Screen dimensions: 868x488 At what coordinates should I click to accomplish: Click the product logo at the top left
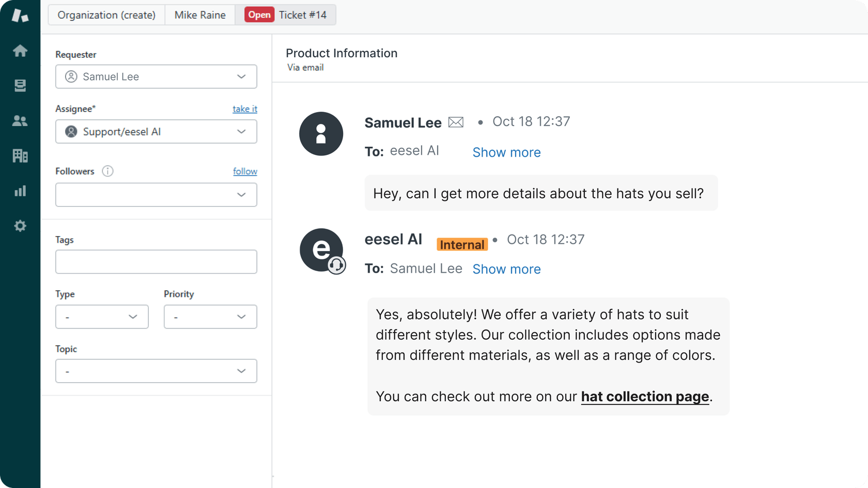pos(20,15)
